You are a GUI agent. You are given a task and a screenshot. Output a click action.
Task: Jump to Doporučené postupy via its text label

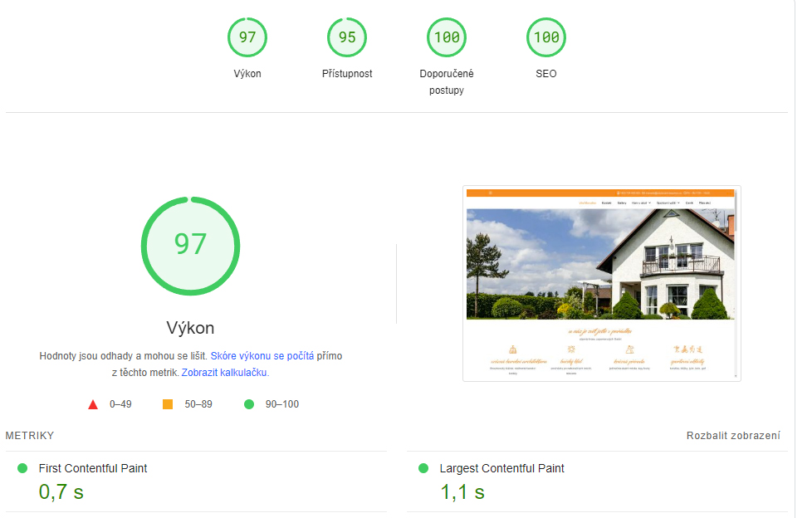point(447,81)
